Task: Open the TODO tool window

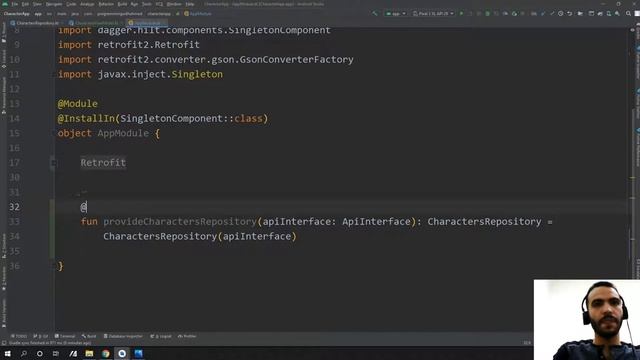Action: coord(19,336)
